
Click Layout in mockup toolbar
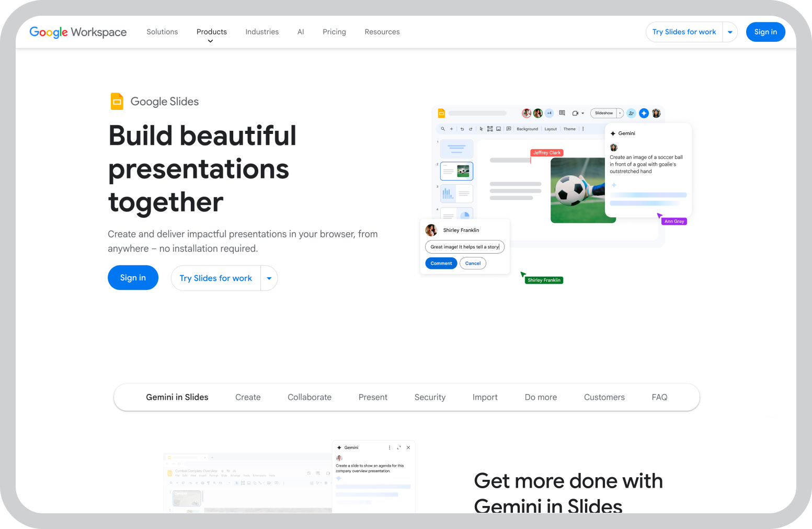tap(551, 129)
